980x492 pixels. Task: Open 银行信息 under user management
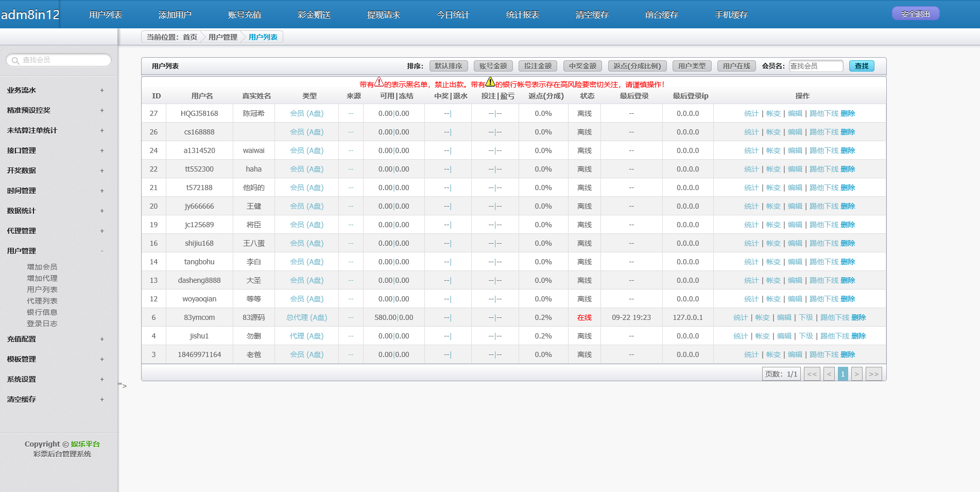coord(42,312)
